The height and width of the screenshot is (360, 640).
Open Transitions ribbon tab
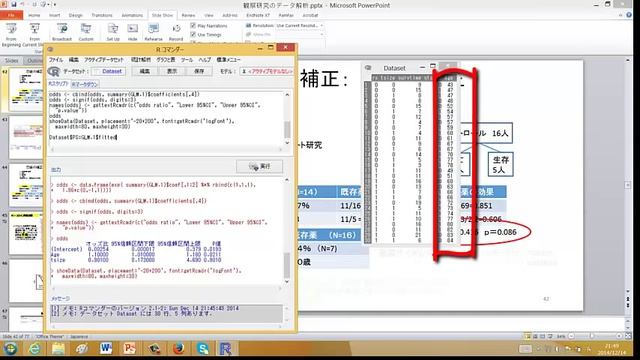[102, 15]
